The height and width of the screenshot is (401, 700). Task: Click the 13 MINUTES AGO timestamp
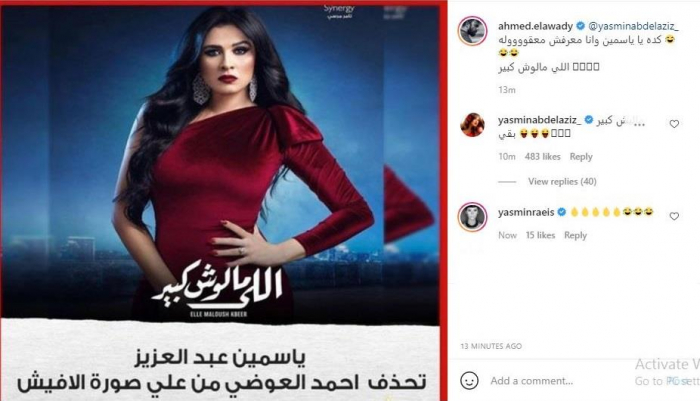tap(491, 346)
